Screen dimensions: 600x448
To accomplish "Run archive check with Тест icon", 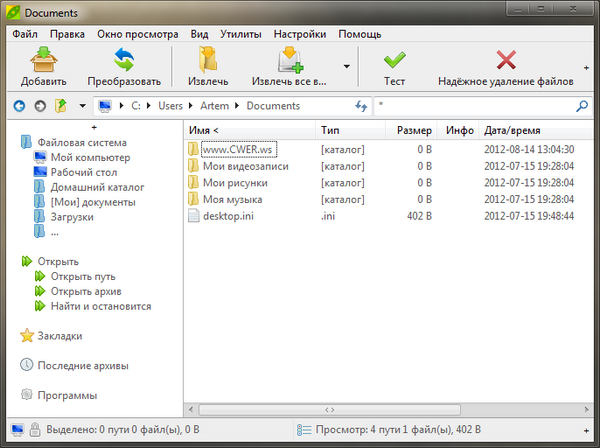I will [394, 61].
